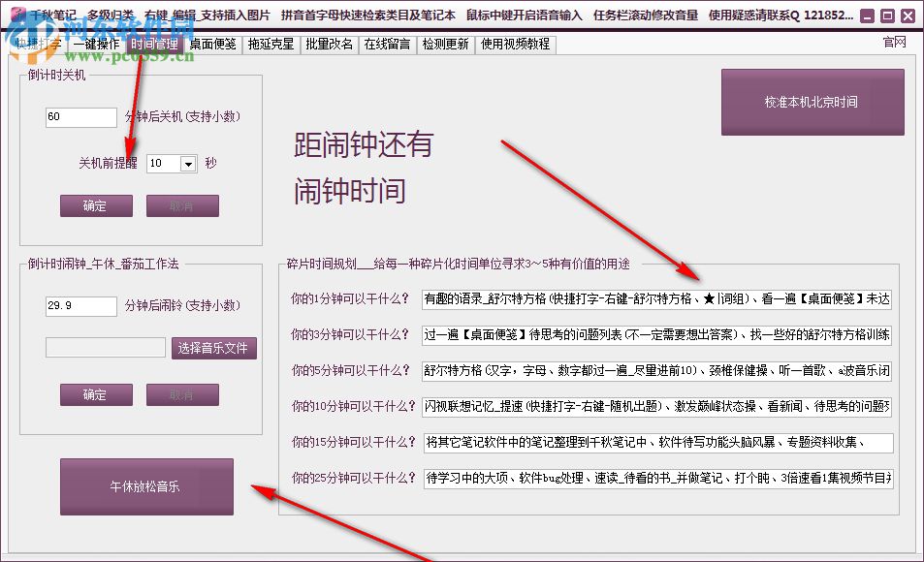Switch to the 批量改名 tab
This screenshot has height=562, width=924.
coord(328,44)
